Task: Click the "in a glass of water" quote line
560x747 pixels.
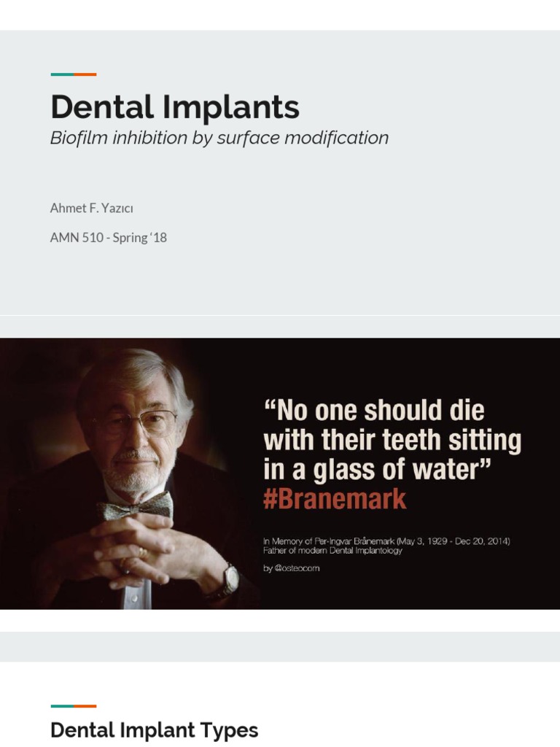Action: click(x=376, y=471)
